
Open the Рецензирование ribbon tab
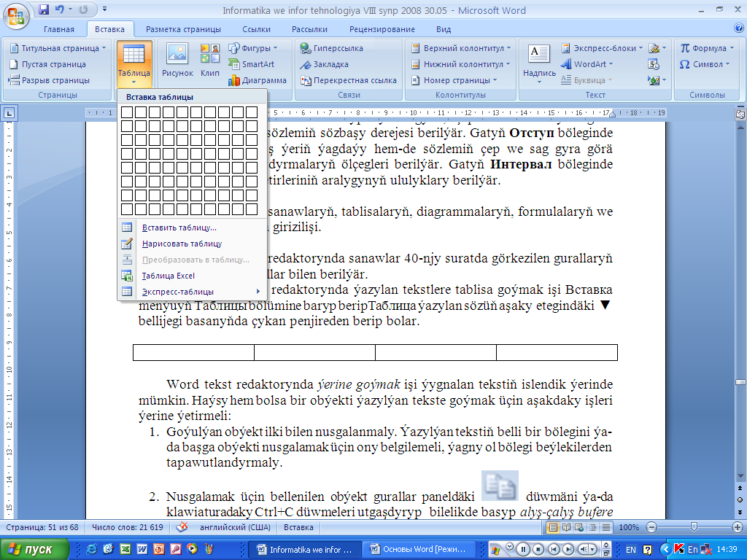(x=382, y=29)
